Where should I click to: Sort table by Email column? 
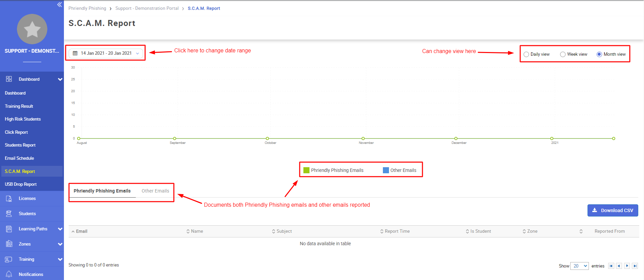coord(79,231)
